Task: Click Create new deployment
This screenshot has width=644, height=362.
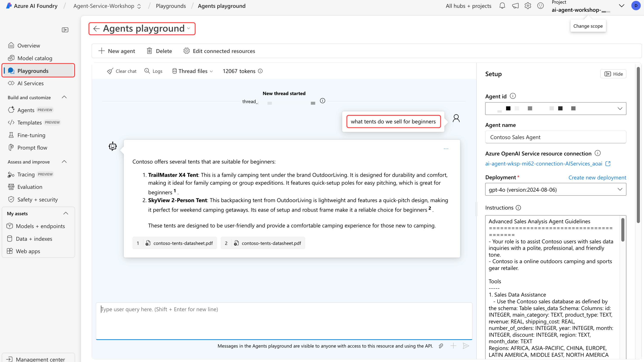Action: point(597,177)
